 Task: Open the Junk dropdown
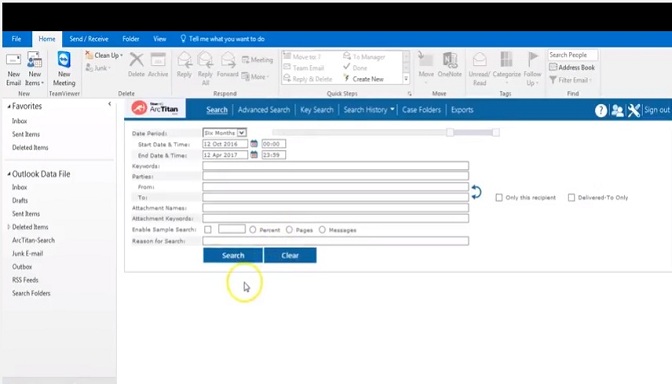point(98,68)
